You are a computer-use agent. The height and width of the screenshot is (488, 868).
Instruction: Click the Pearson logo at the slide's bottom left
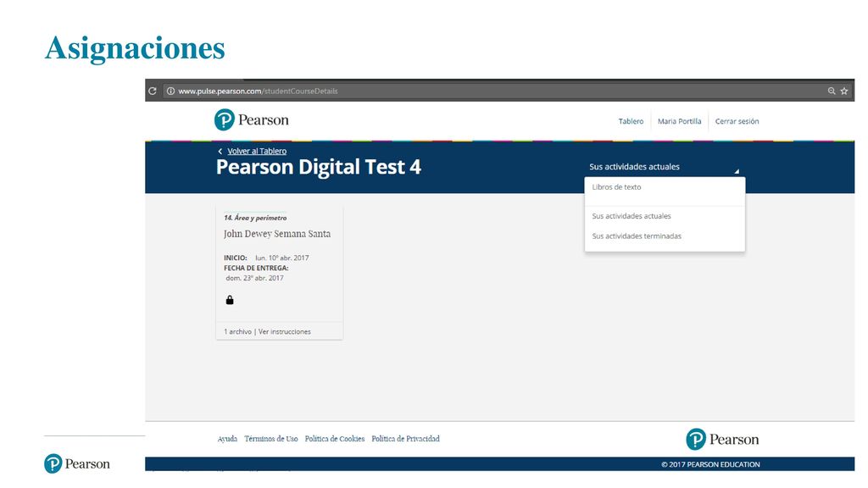coord(77,463)
